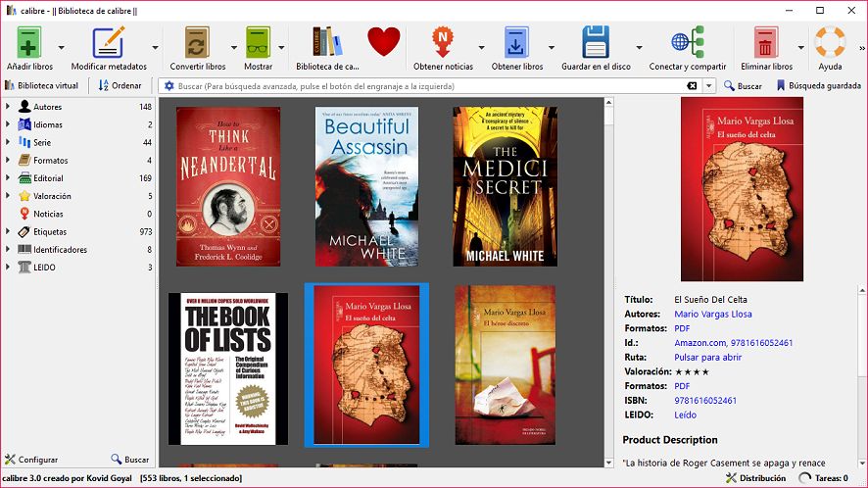Select Beautiful Assassin book cover
This screenshot has height=488, width=868.
[366, 186]
